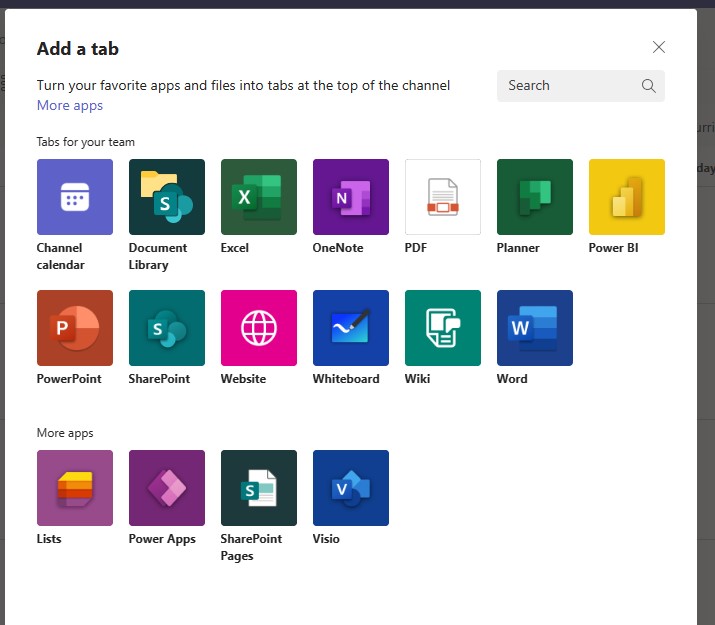Add a Power BI tab
Viewport: 715px width, 625px height.
627,197
